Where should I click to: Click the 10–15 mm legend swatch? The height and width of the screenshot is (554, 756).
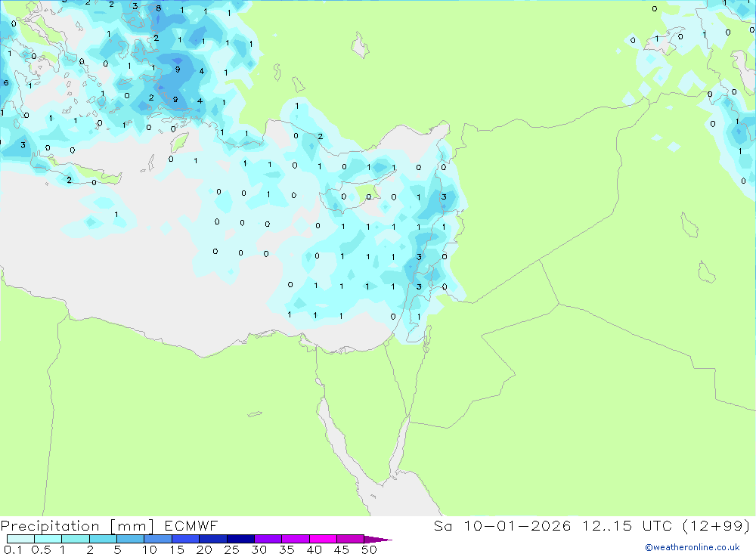click(x=158, y=539)
